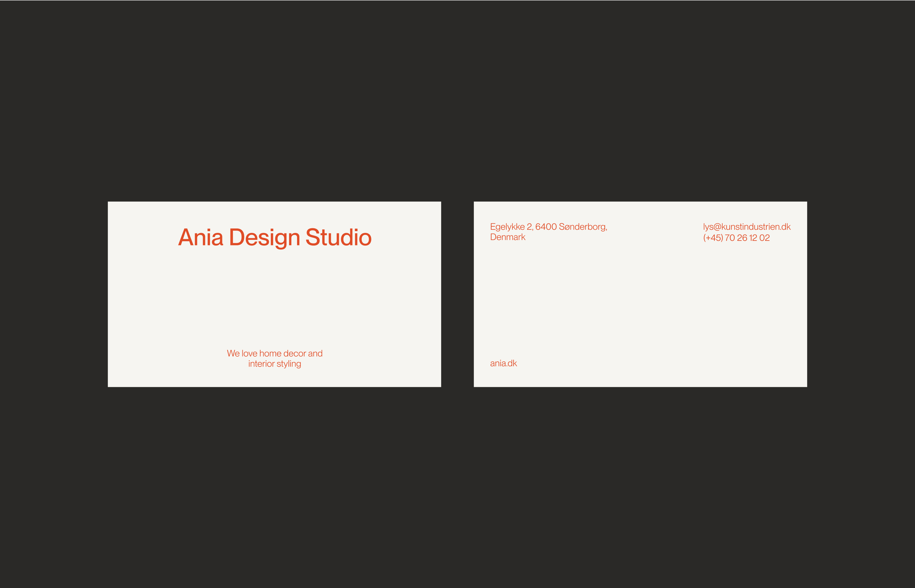This screenshot has height=588, width=915.
Task: Open the ania.dk website link
Action: click(503, 363)
